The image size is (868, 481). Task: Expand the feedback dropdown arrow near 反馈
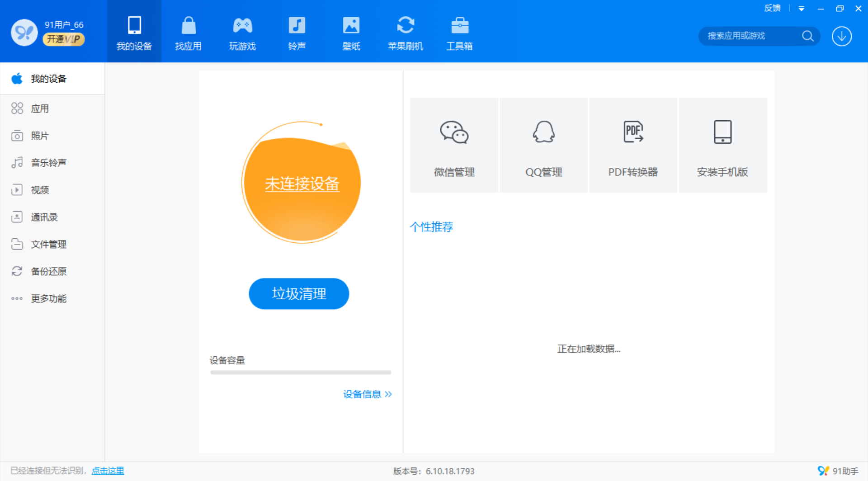click(801, 8)
